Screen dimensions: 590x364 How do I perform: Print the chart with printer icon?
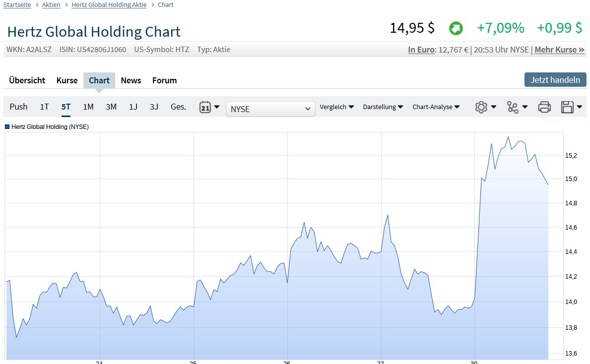544,107
